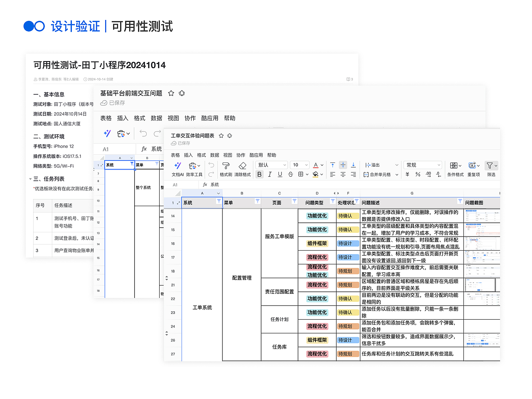Click the percentage format icon
532x399 pixels.
417,174
